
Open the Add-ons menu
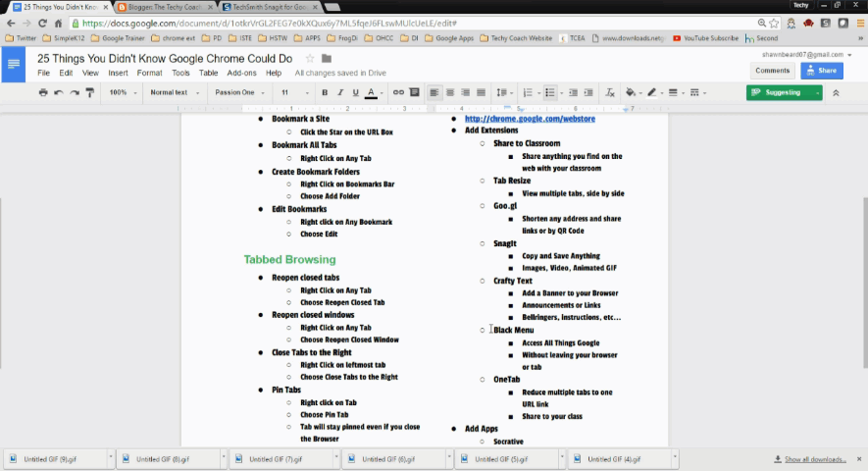point(241,73)
